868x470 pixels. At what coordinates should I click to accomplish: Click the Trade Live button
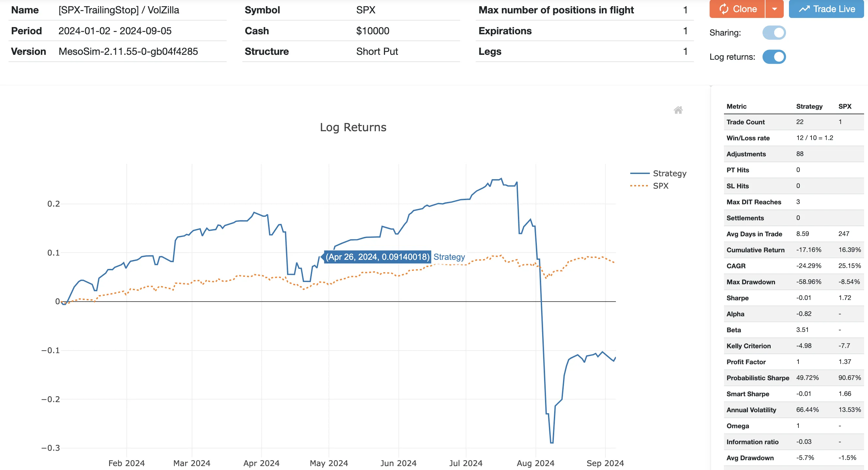pos(826,9)
